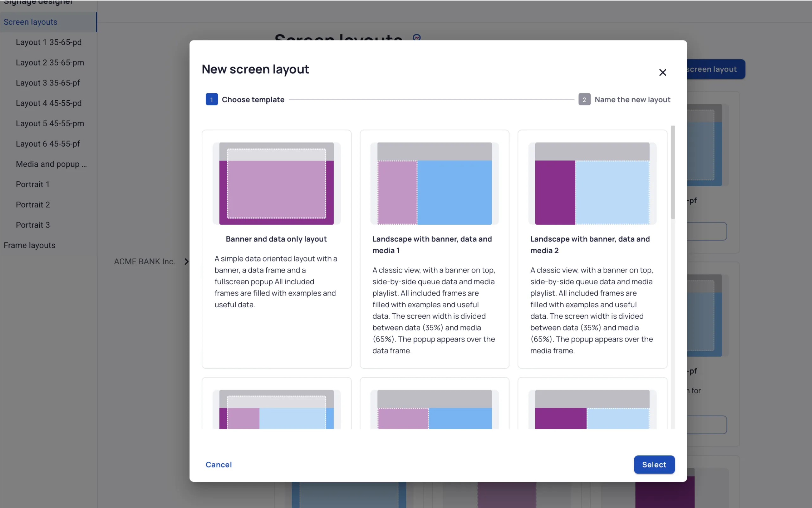Go to step 2 Name the new layout
This screenshot has height=508, width=812.
(x=624, y=99)
